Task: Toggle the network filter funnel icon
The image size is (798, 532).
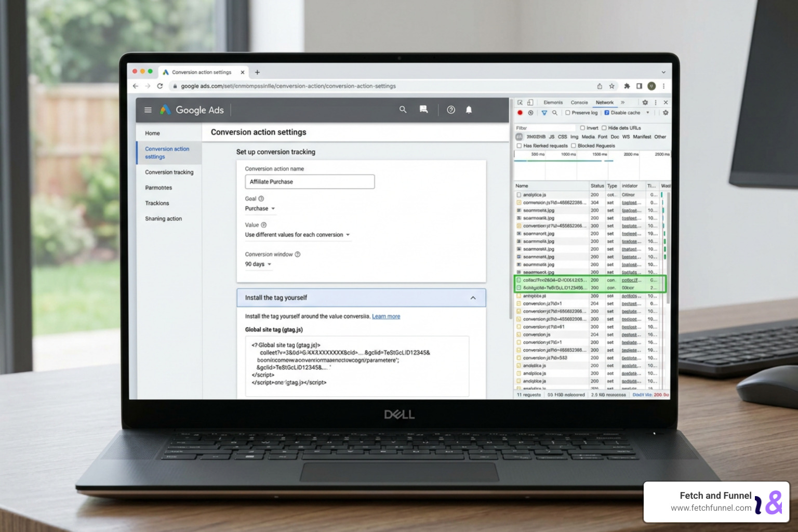Action: 544,113
